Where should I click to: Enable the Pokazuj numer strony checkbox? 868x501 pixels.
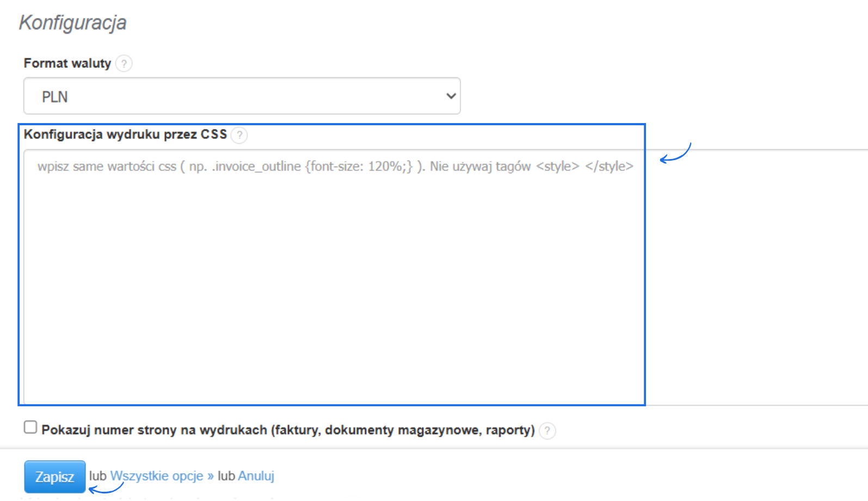coord(30,427)
